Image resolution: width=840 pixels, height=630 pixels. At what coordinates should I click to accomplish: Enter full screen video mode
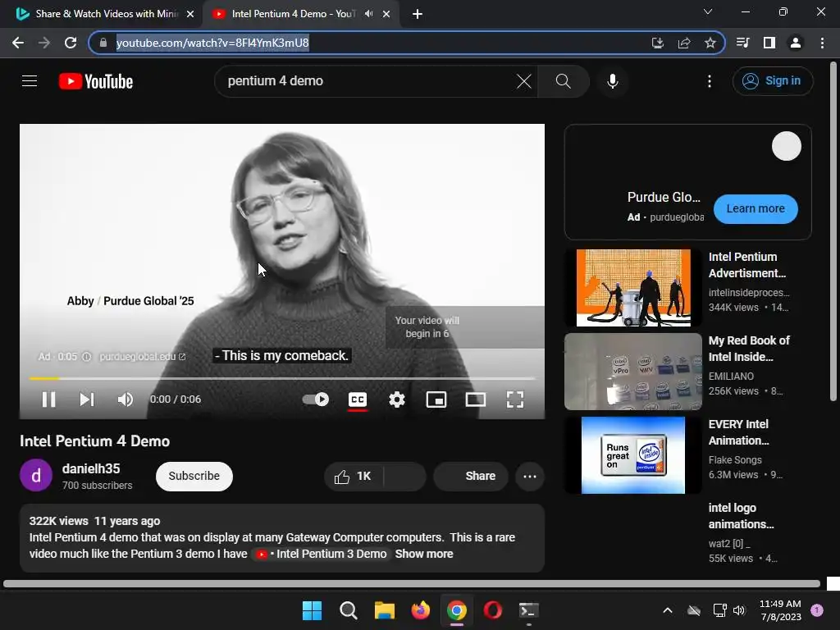coord(515,399)
